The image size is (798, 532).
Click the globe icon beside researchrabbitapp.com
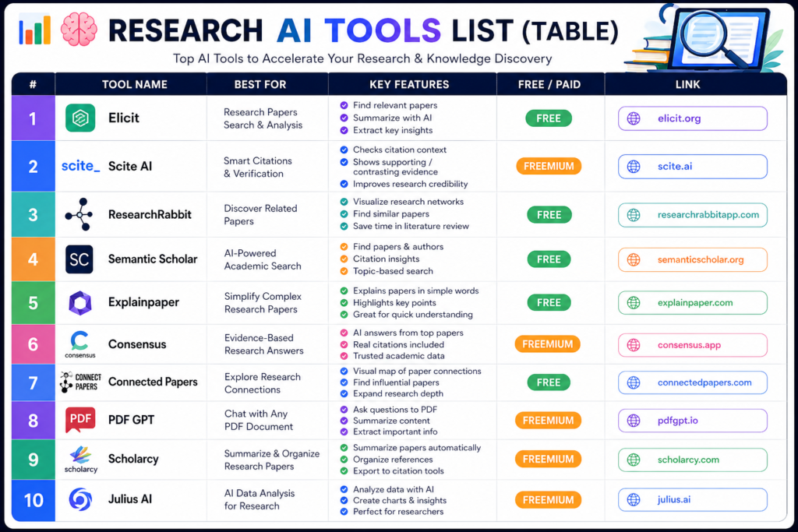click(634, 215)
